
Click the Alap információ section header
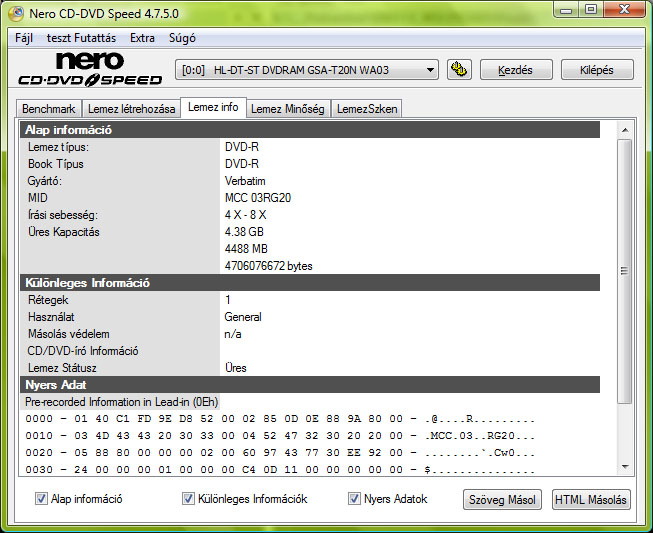tap(310, 130)
